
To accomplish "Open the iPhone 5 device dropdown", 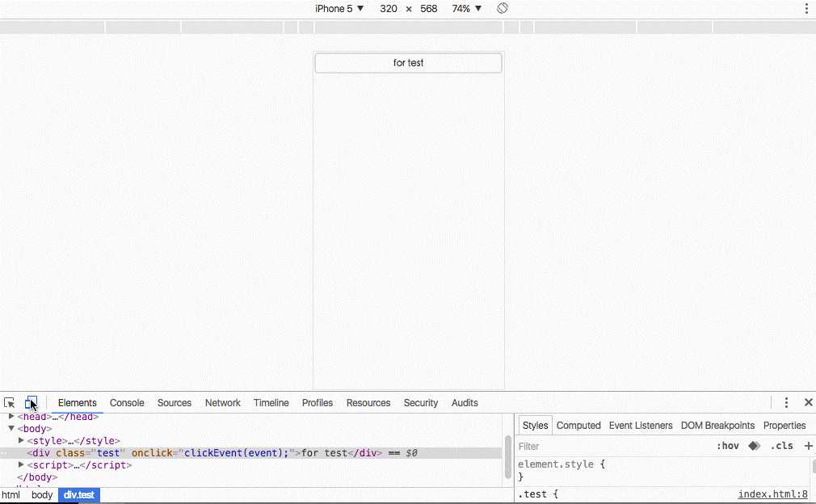I will coord(339,8).
